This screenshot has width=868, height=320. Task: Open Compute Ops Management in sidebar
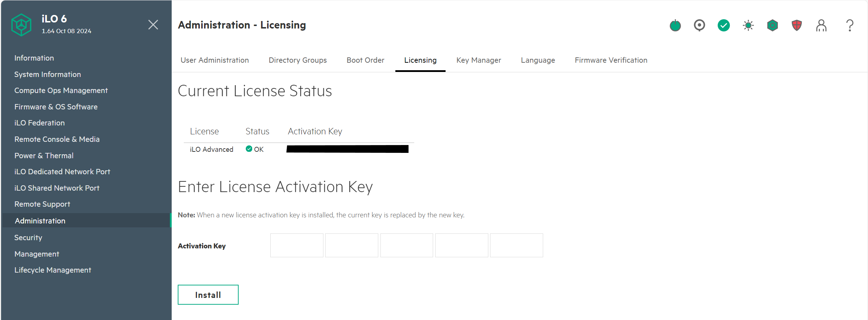point(61,91)
